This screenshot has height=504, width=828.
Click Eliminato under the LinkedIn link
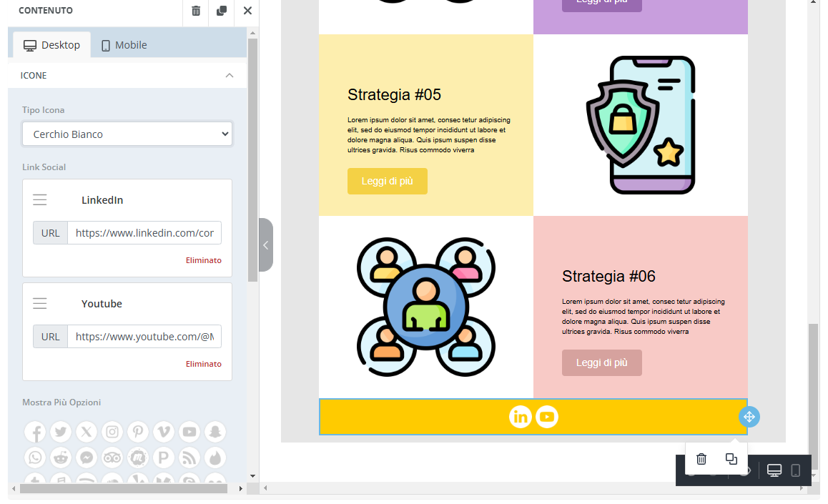click(203, 260)
